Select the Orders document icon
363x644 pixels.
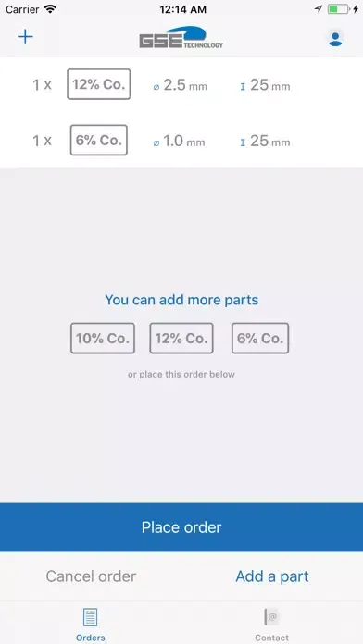tap(91, 618)
